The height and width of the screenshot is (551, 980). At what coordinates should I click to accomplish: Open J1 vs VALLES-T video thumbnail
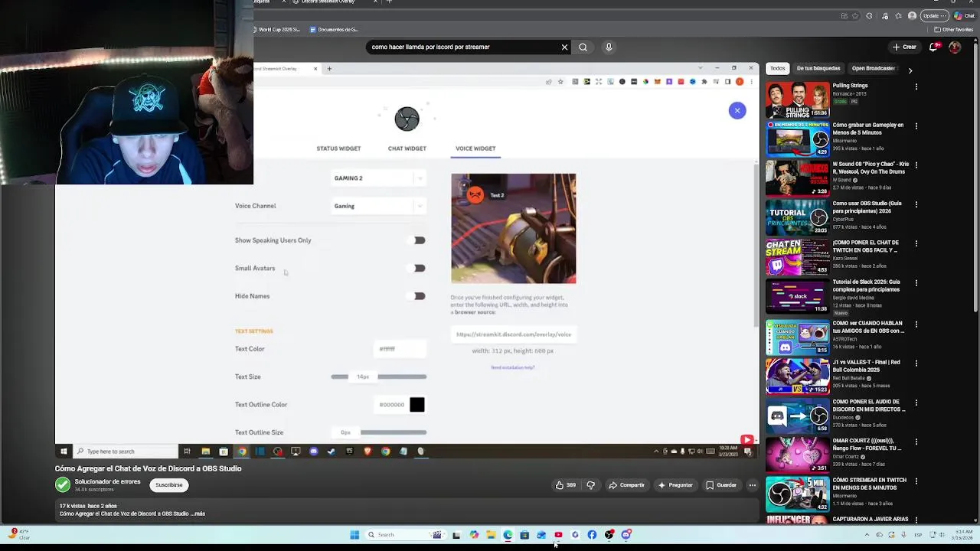coord(798,377)
